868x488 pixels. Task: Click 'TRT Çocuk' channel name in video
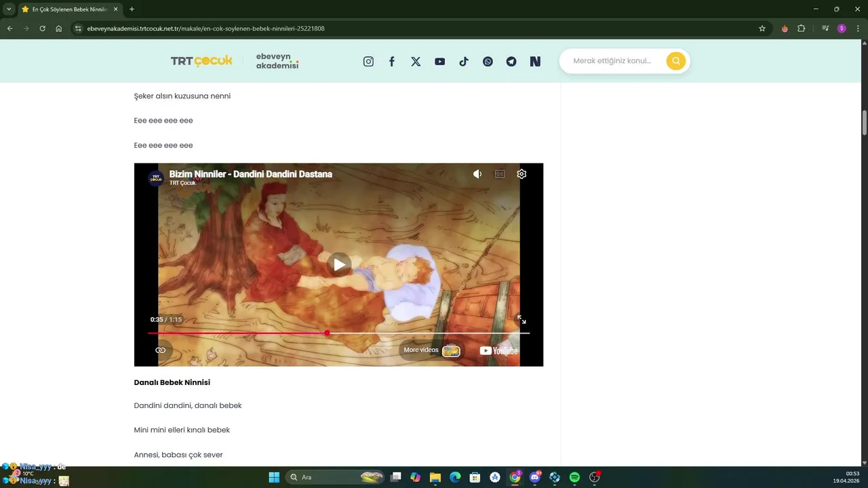(x=182, y=183)
